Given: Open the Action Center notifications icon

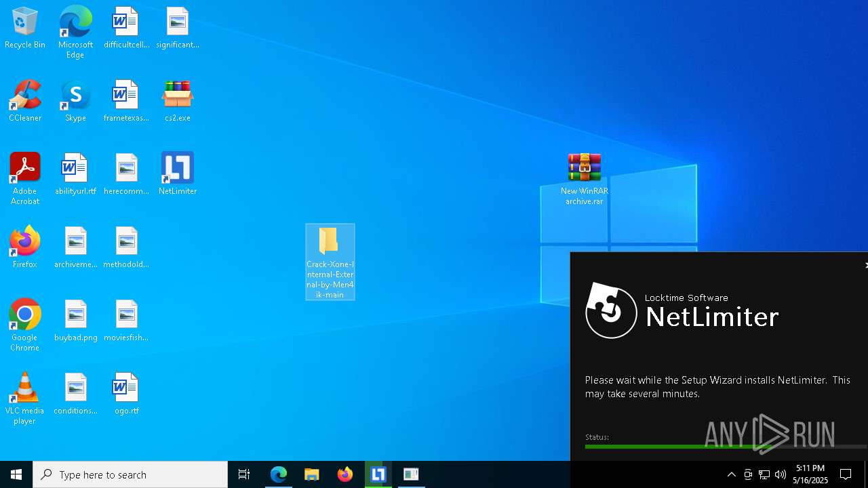Looking at the screenshot, I should pos(846,474).
